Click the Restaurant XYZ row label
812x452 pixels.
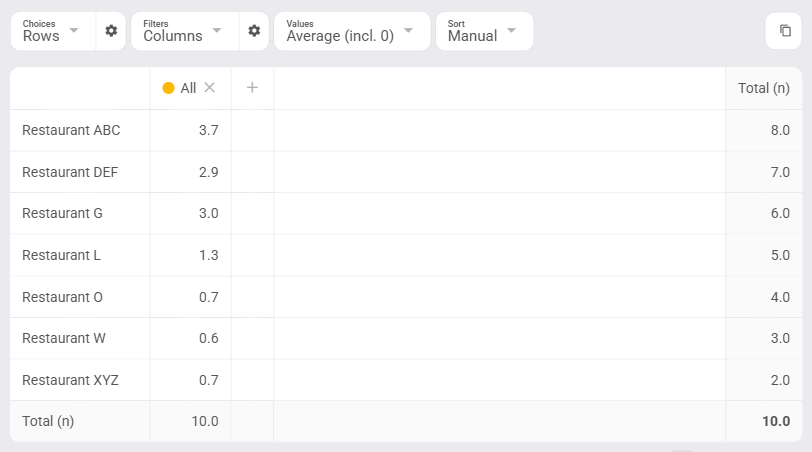70,380
